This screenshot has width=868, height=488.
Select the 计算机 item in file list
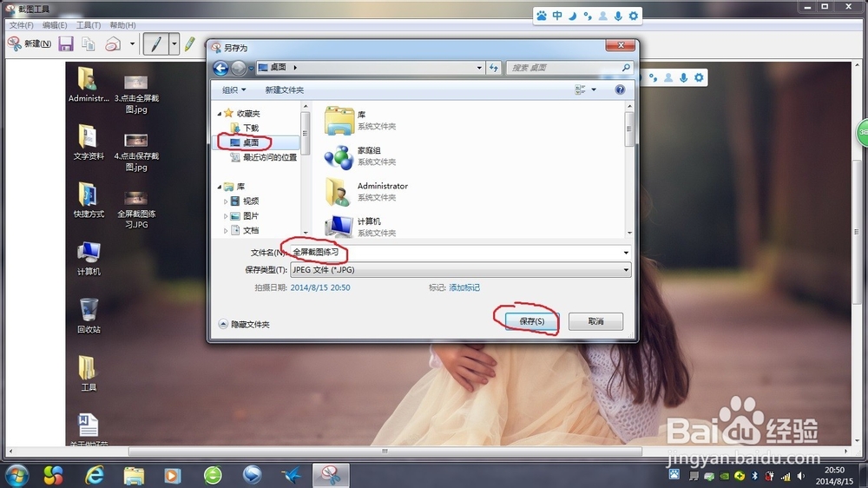tap(360, 226)
